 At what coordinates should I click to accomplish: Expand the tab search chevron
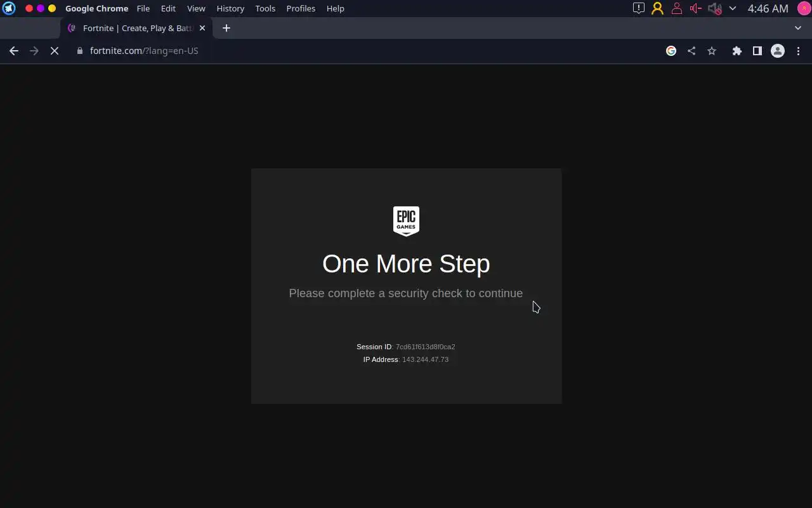[798, 28]
